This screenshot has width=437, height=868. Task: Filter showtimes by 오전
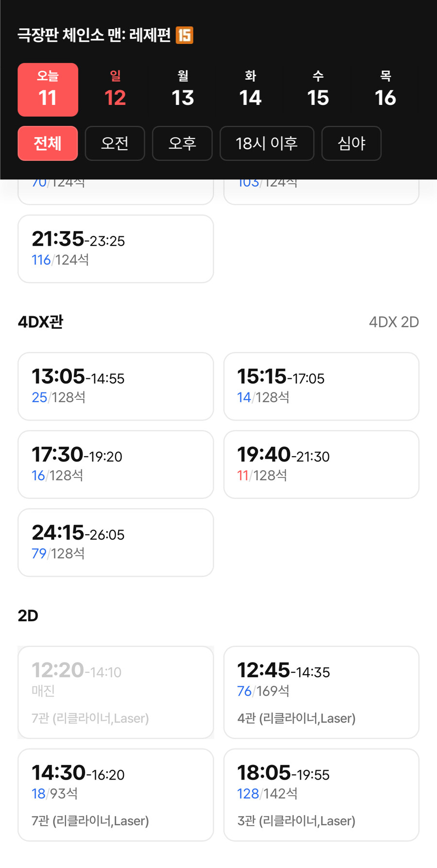point(115,143)
